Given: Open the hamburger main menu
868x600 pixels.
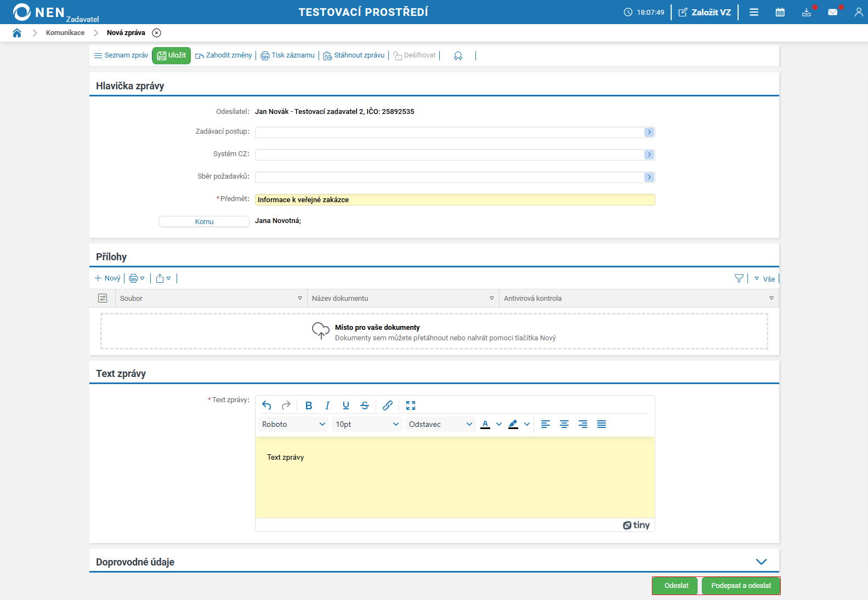Looking at the screenshot, I should 754,12.
